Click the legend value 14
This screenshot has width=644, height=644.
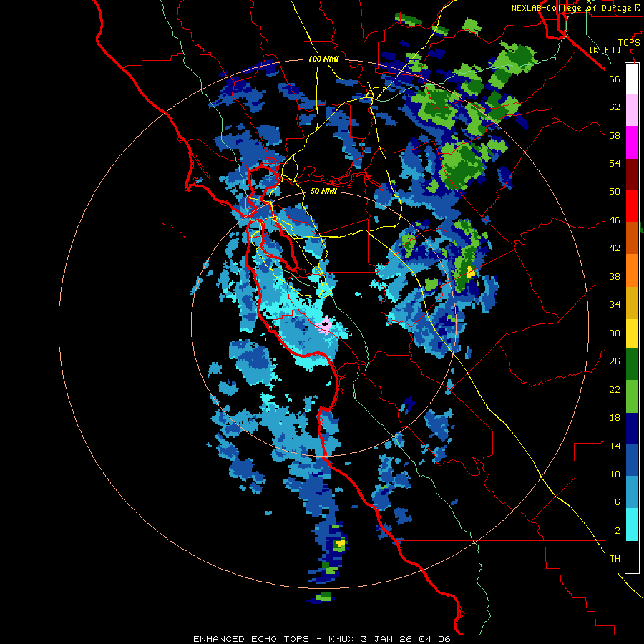point(615,446)
